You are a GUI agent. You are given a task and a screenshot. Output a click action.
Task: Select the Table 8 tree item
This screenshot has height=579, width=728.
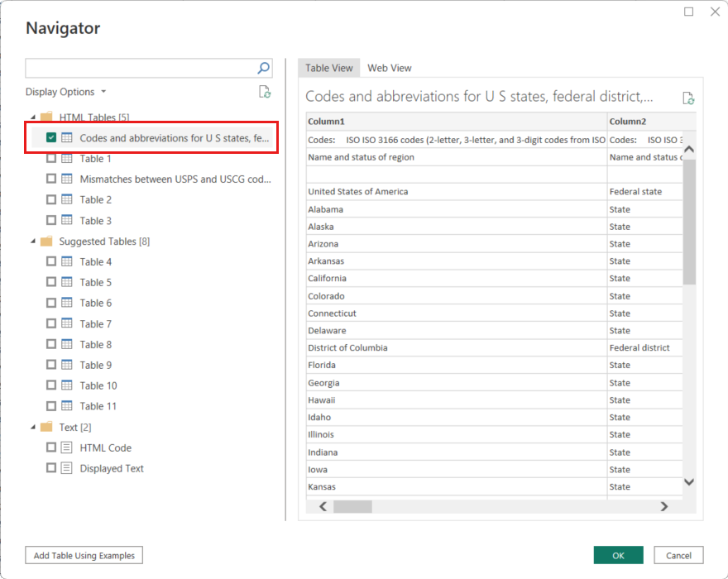[96, 344]
